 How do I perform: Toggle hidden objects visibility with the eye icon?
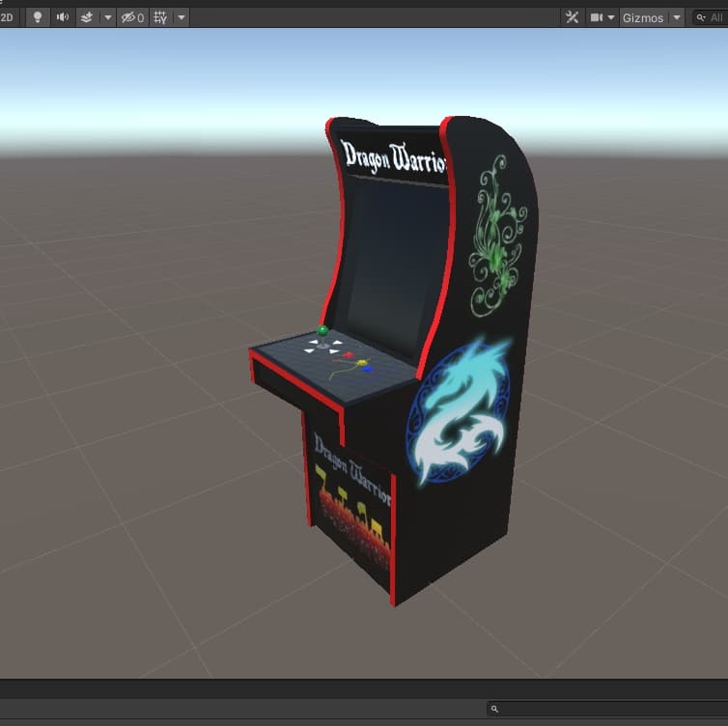coord(132,17)
